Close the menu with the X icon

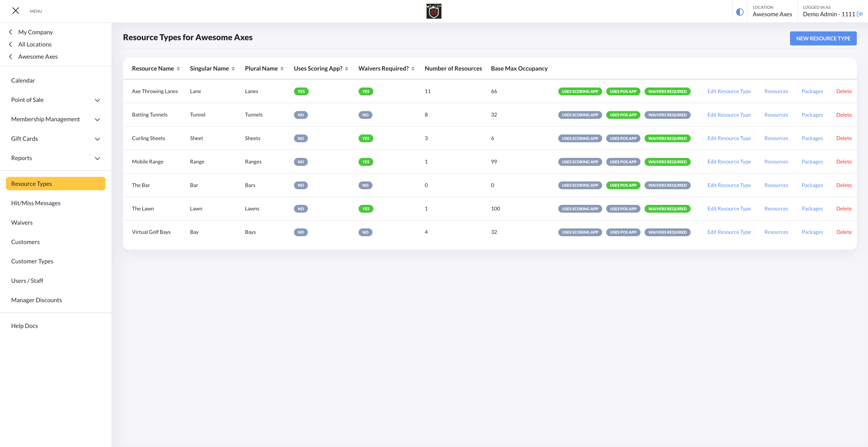[x=16, y=11]
